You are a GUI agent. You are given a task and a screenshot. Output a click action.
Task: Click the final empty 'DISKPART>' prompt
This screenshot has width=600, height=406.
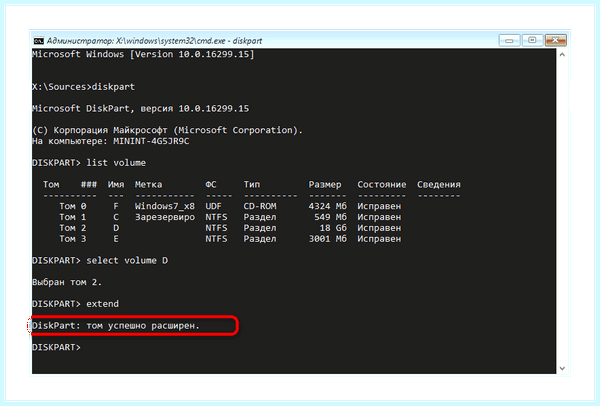(x=56, y=347)
